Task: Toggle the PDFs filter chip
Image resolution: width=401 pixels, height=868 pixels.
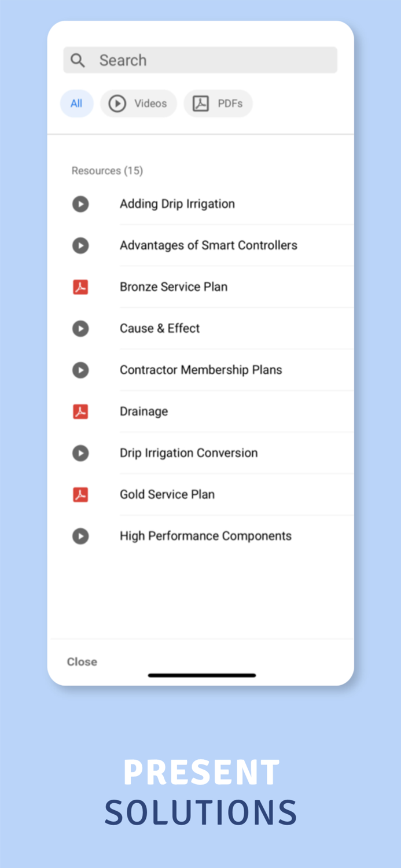Action: (x=218, y=104)
